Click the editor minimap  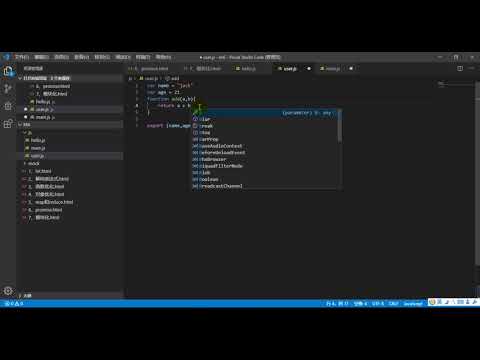[455, 85]
